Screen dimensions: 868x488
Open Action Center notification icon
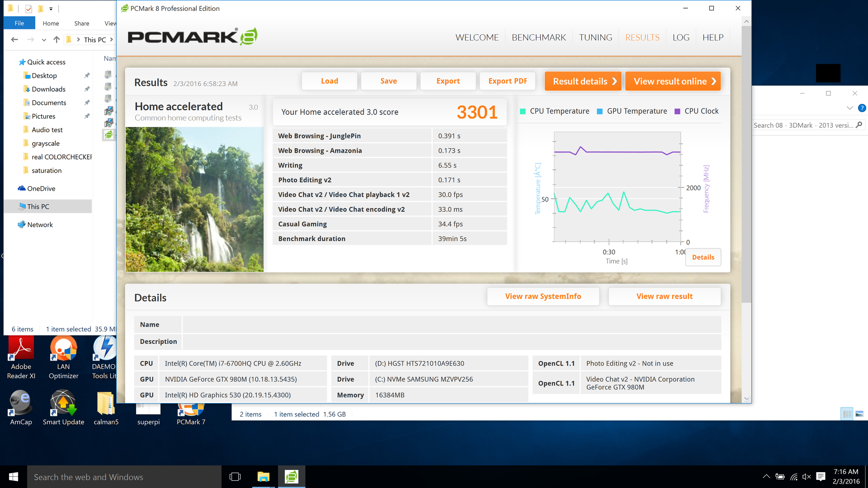point(821,477)
